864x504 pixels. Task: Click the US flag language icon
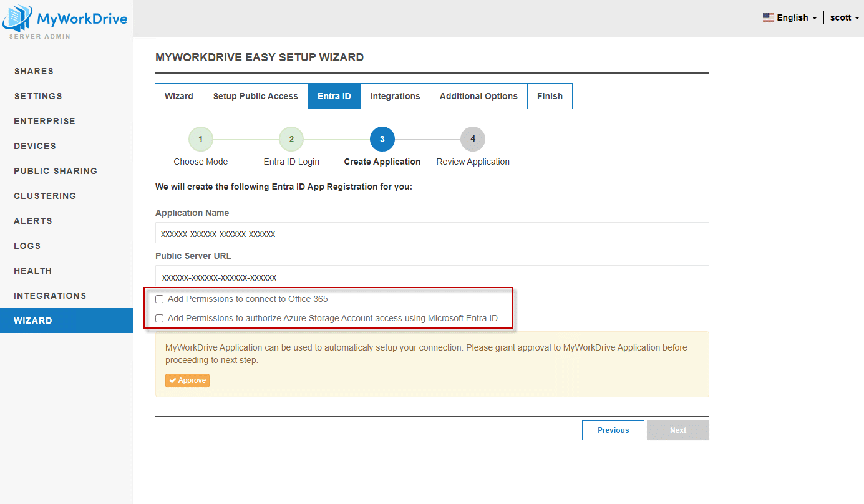(768, 17)
